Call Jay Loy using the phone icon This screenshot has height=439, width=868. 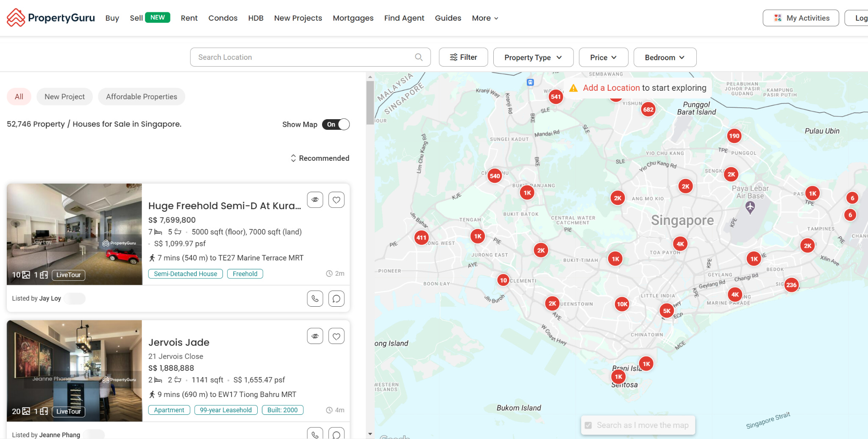[x=314, y=298]
